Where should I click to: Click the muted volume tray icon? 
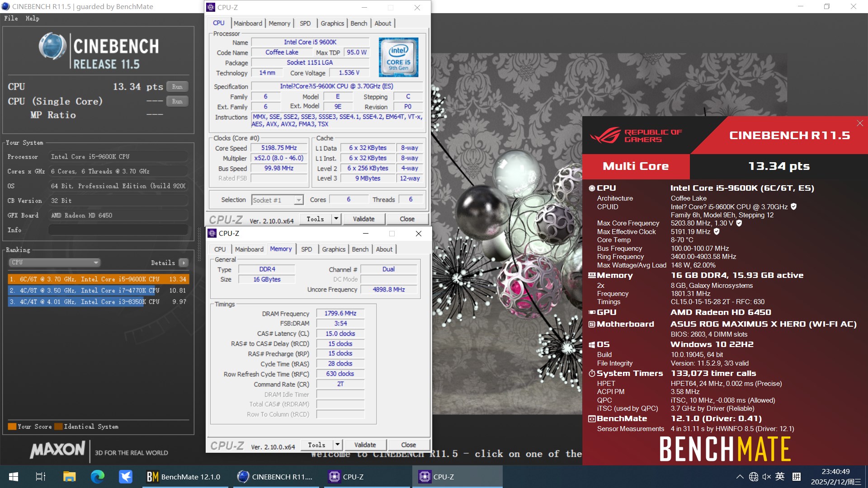tap(767, 477)
